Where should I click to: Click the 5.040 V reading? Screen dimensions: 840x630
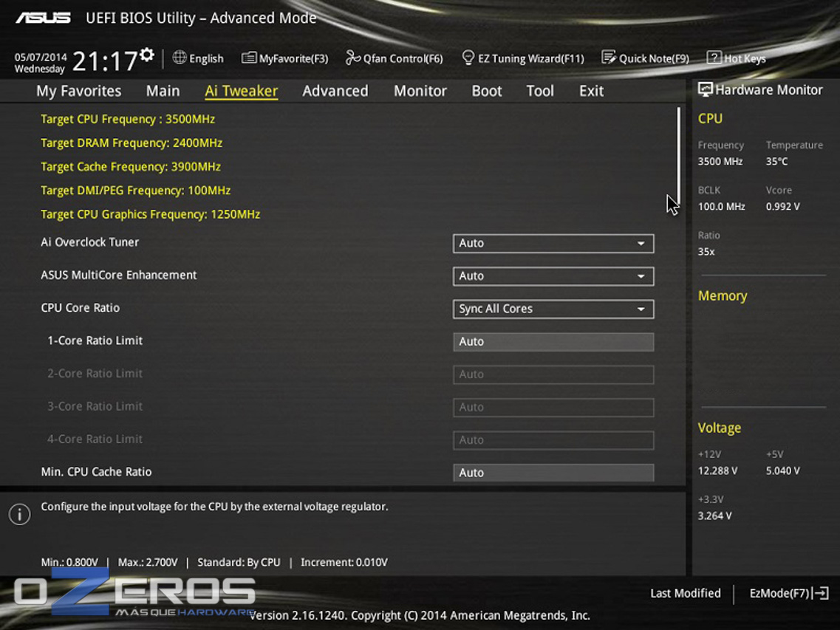[782, 470]
